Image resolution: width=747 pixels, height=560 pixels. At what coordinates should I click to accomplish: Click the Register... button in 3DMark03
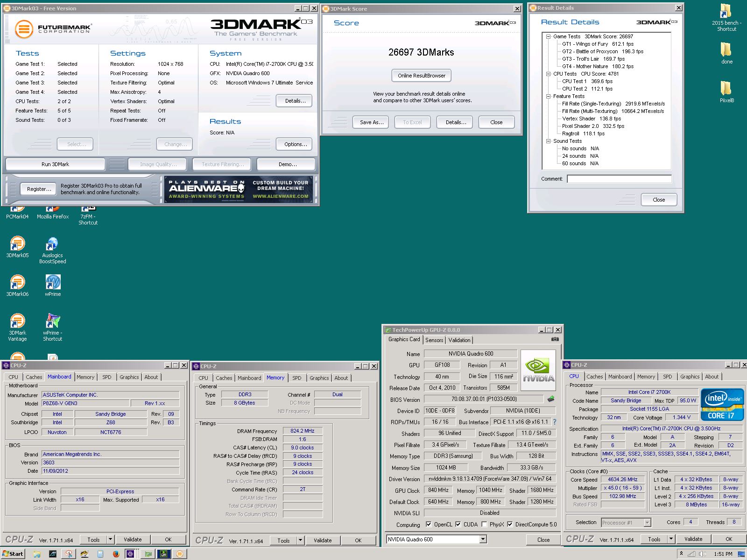[x=39, y=189]
